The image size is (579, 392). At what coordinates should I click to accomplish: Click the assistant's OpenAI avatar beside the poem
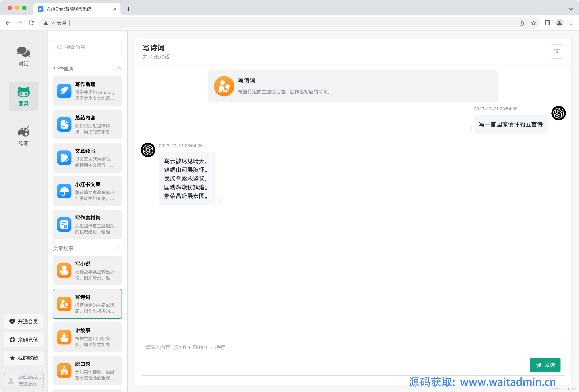[148, 150]
